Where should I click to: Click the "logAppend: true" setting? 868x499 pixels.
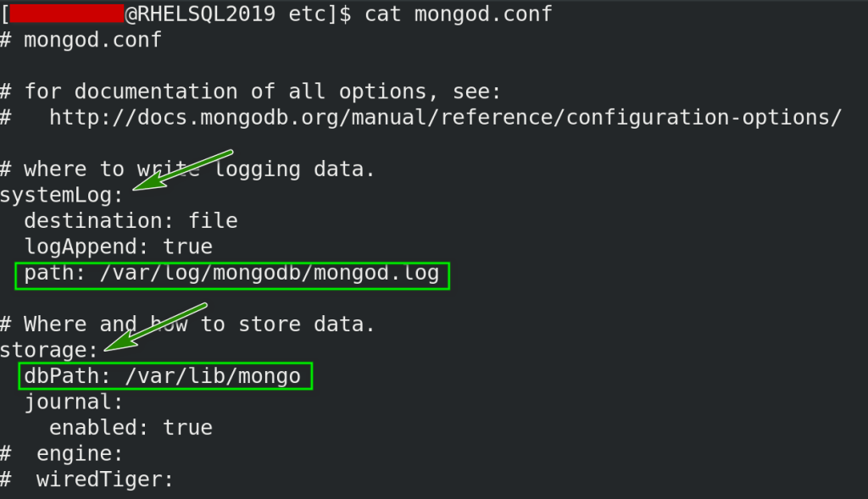coord(118,247)
